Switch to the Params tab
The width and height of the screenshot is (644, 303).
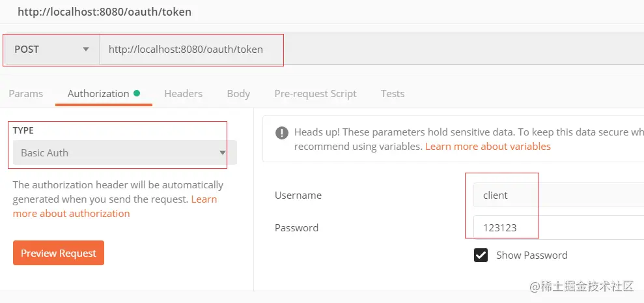click(x=26, y=94)
